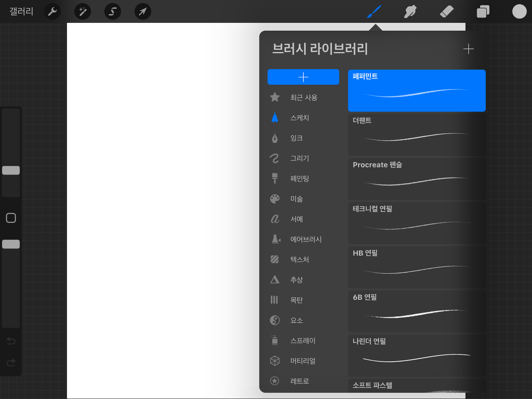
Task: Return to 갤러리 gallery
Action: click(21, 12)
